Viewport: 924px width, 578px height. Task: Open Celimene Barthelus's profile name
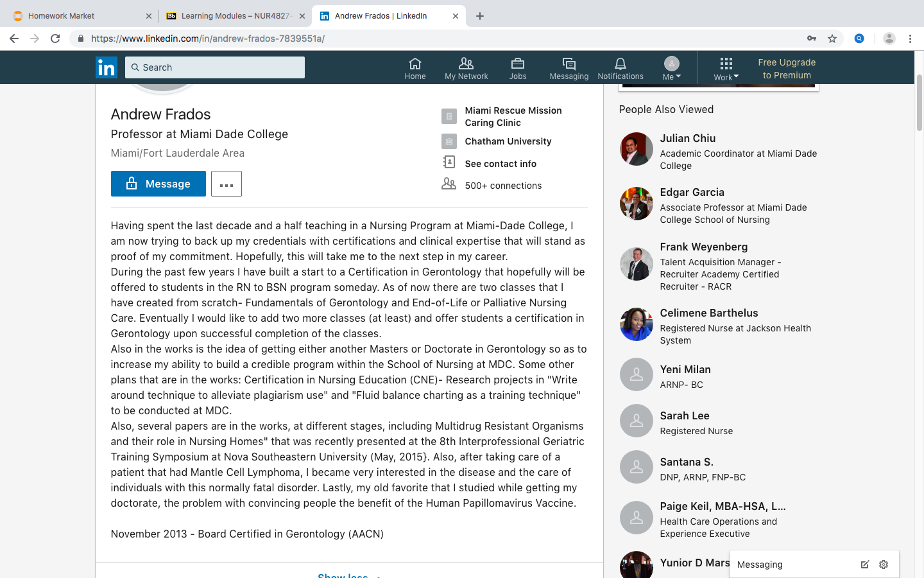click(x=709, y=313)
